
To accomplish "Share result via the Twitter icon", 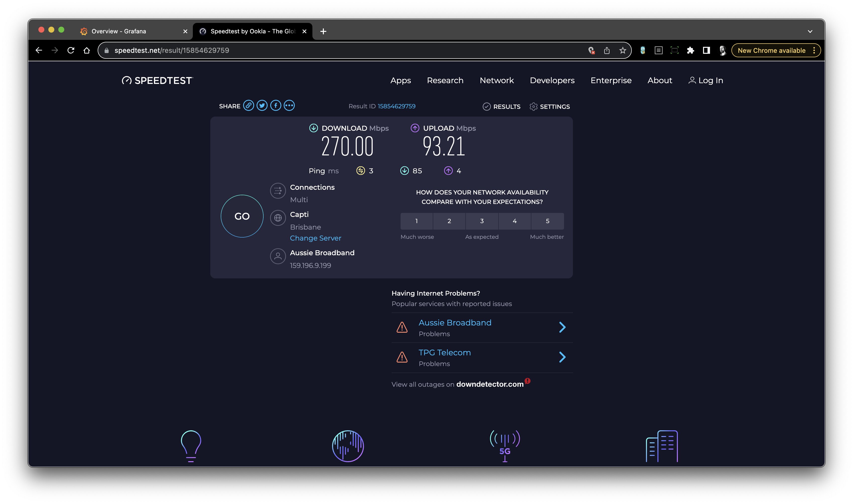I will pos(262,106).
